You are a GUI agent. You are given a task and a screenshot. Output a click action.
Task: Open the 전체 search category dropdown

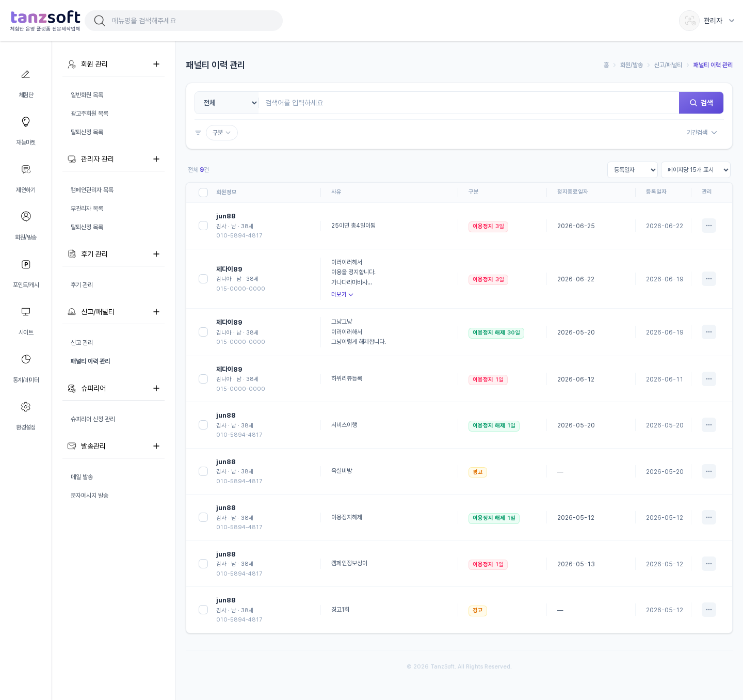[x=227, y=103]
